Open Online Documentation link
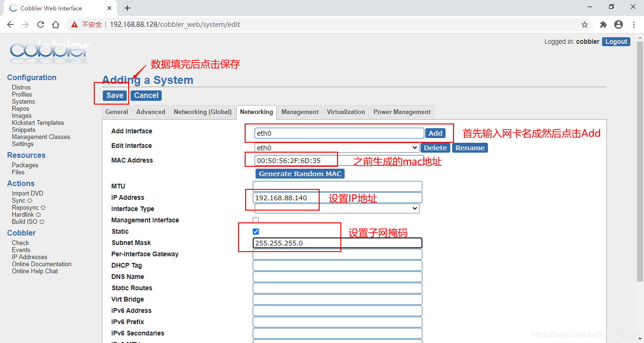The width and height of the screenshot is (644, 343). [41, 264]
